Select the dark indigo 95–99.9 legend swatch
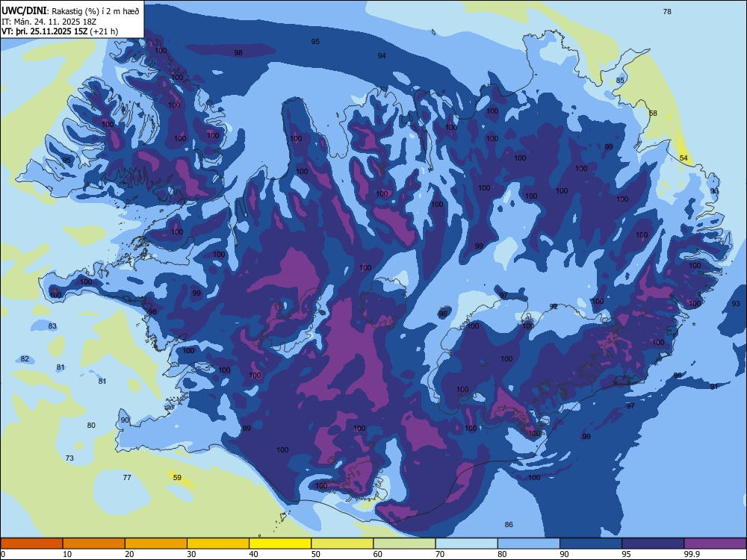The image size is (747, 560). (653, 544)
